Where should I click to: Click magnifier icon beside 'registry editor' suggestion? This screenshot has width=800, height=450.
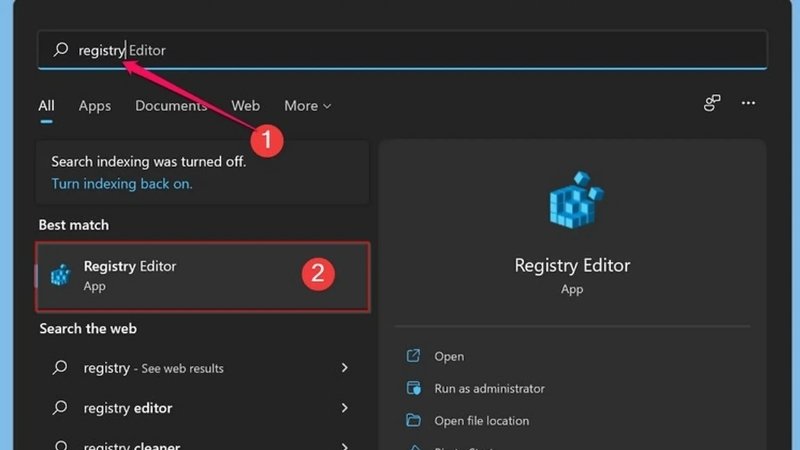[60, 407]
